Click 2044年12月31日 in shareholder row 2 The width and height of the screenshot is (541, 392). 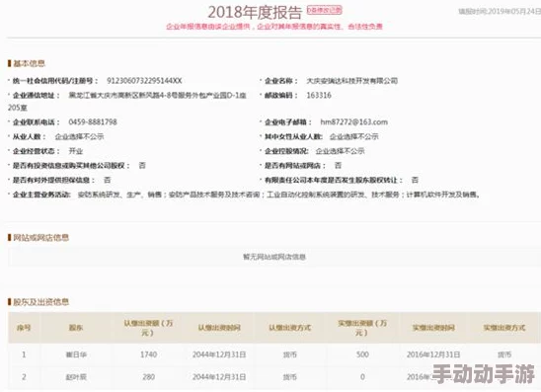[x=219, y=377]
